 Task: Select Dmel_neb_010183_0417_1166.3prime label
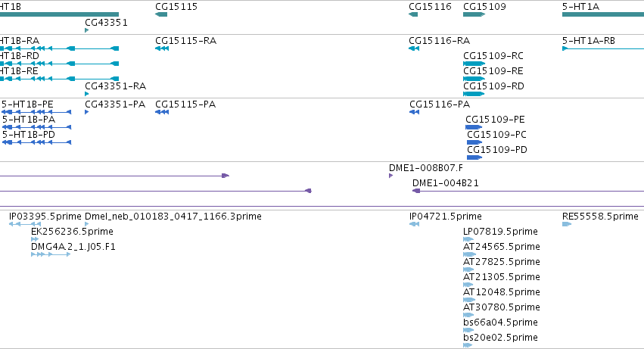(173, 217)
